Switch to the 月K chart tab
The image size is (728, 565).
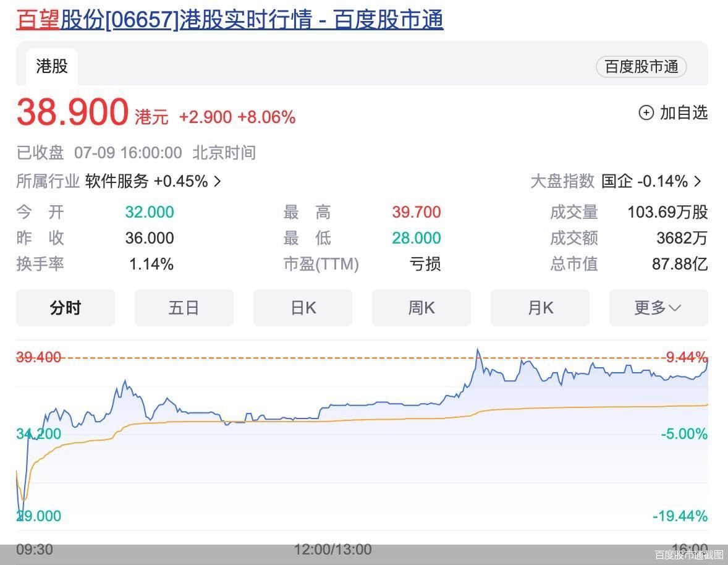point(540,308)
